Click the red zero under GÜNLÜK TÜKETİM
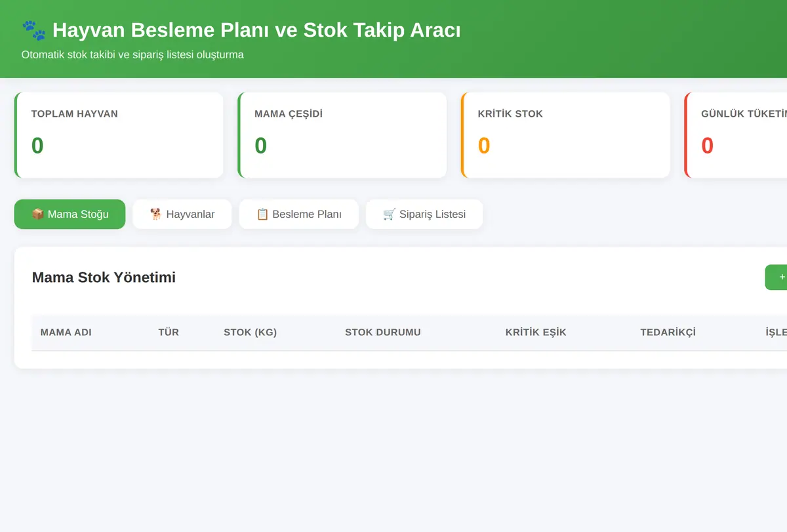This screenshot has width=787, height=532. [708, 145]
